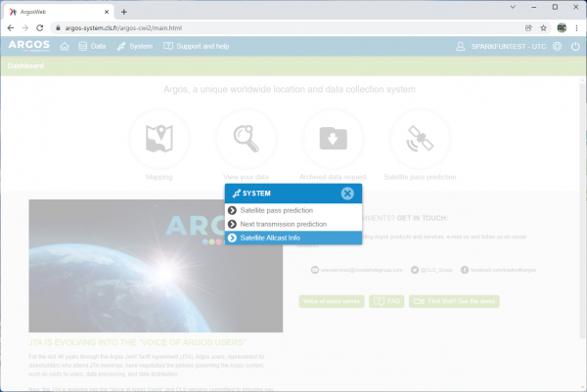Image resolution: width=587 pixels, height=392 pixels.
Task: Click First Visit? See the demo button
Action: [454, 301]
